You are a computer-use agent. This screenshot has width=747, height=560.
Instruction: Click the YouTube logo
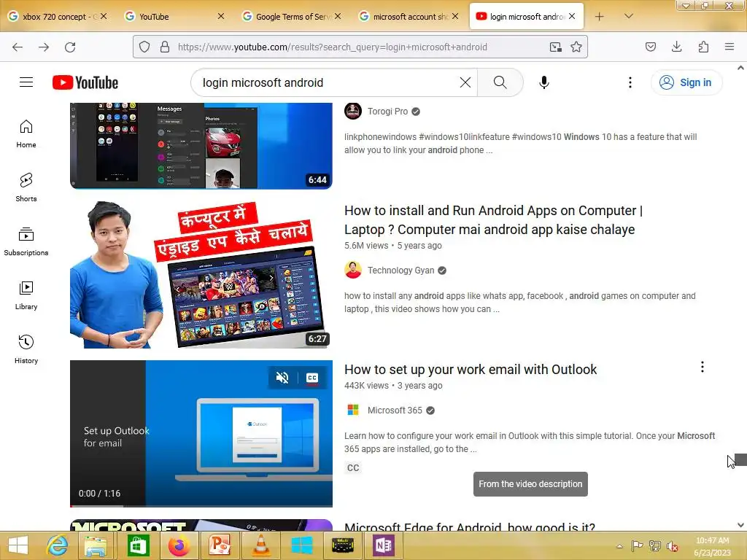click(85, 82)
